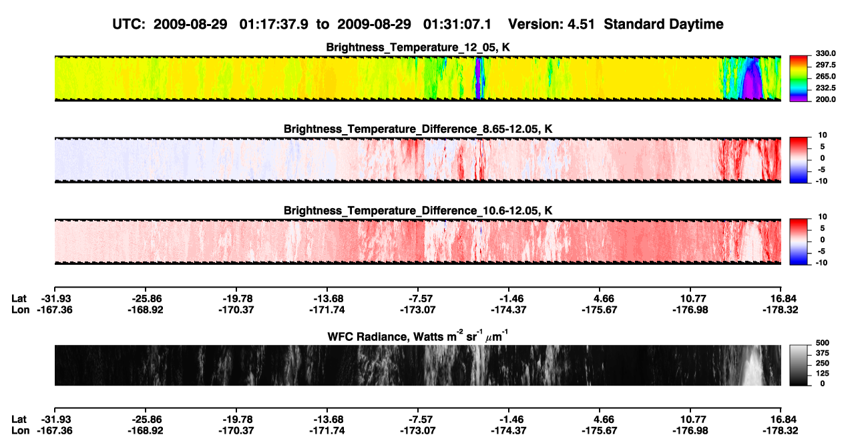Select the grayscale WFC Radiance colorbar

coord(799,366)
